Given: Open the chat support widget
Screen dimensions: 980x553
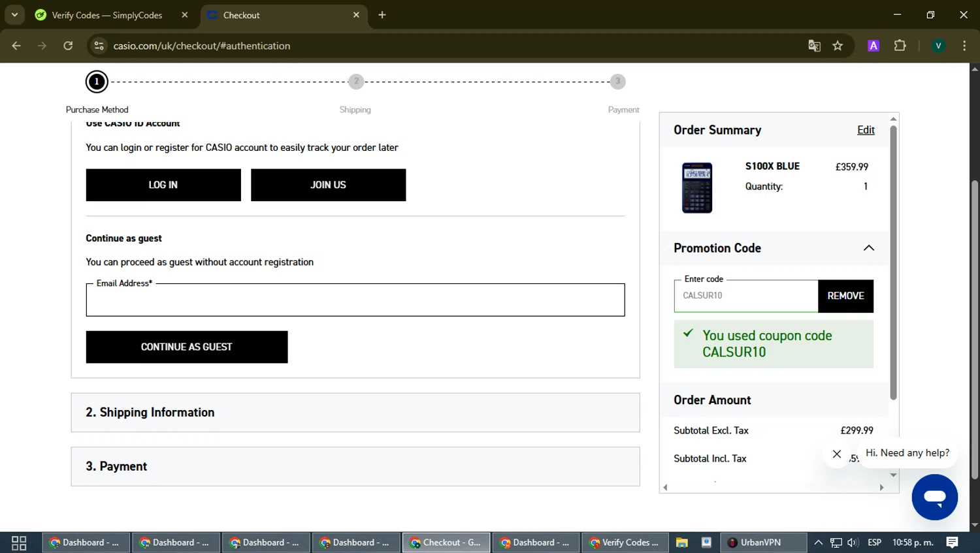Looking at the screenshot, I should (x=935, y=498).
